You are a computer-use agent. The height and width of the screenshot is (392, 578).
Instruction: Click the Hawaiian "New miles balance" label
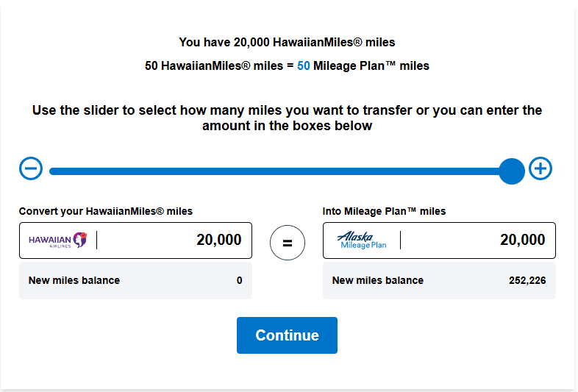click(x=74, y=280)
